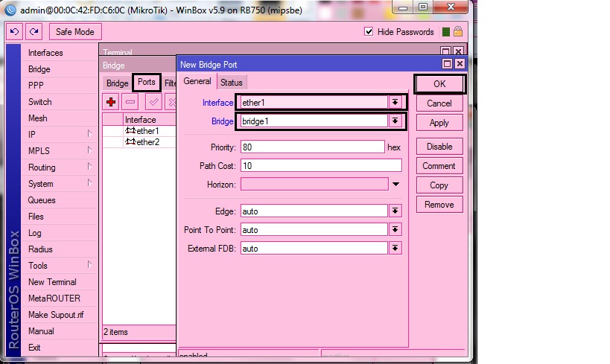Click the checkmark enable icon in Bridge toolbar
Viewport: 610px width, 364px height.
click(x=153, y=102)
